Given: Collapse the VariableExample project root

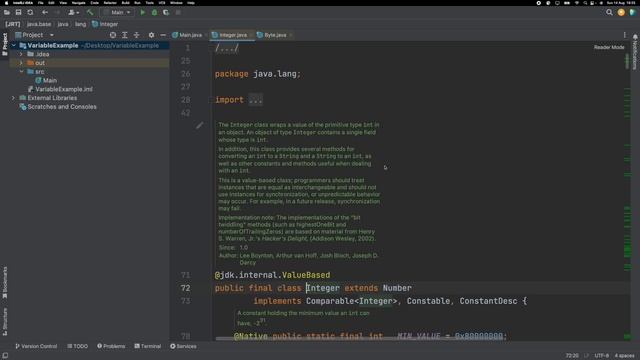Looking at the screenshot, I should 13,45.
